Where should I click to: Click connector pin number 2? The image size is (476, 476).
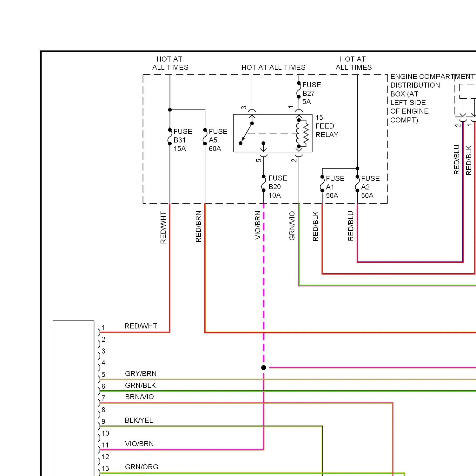[103, 339]
